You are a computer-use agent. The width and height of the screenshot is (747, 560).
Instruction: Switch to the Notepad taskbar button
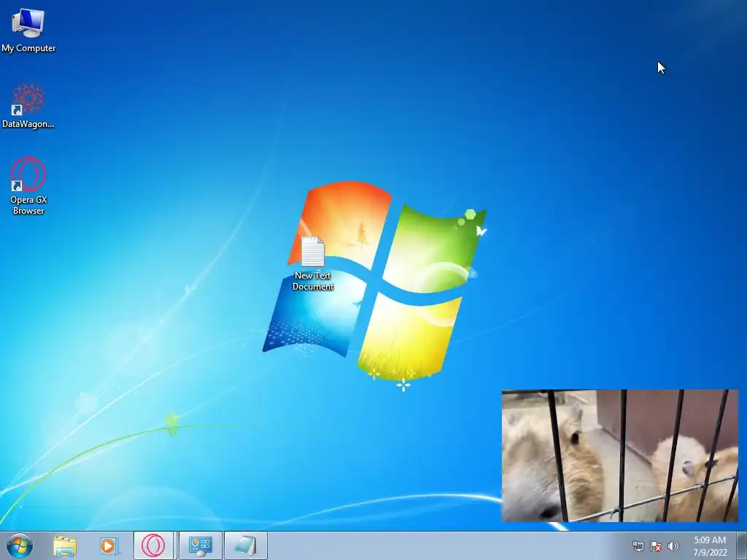(x=245, y=545)
